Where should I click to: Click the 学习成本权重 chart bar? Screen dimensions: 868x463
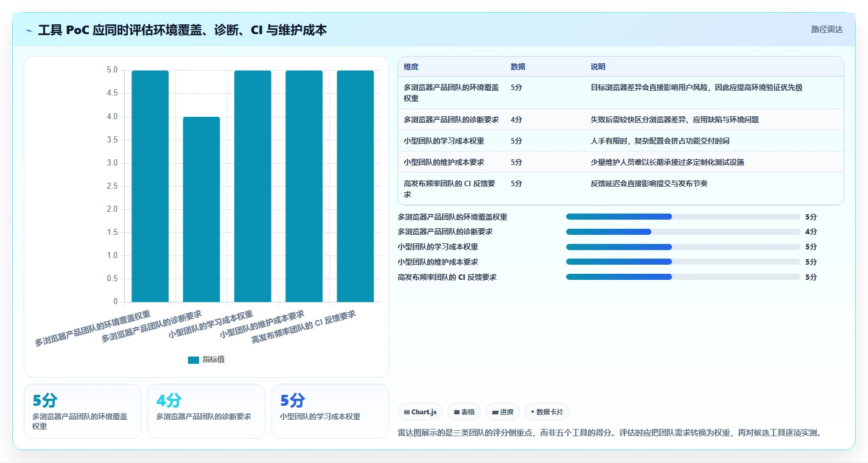[x=253, y=186]
